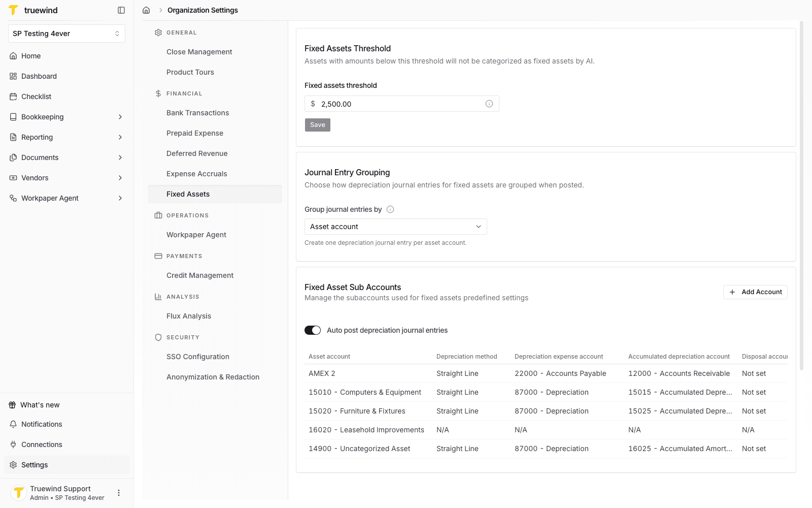Click the Bookkeeping book icon
The height and width of the screenshot is (508, 812).
[13, 117]
